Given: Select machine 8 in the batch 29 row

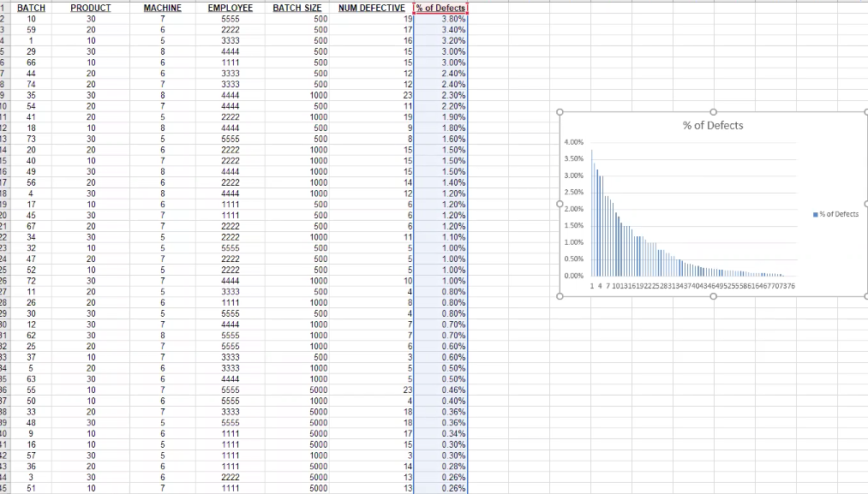Looking at the screenshot, I should tap(162, 51).
